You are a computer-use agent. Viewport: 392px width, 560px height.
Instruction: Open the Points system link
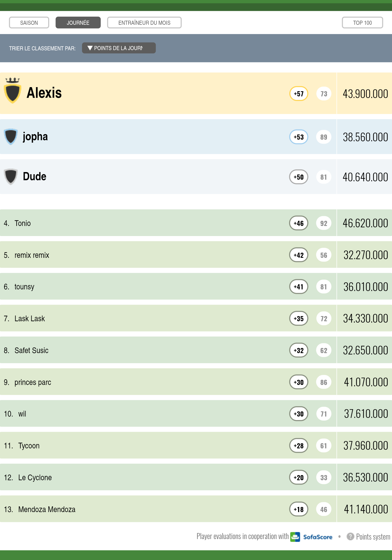[373, 537]
